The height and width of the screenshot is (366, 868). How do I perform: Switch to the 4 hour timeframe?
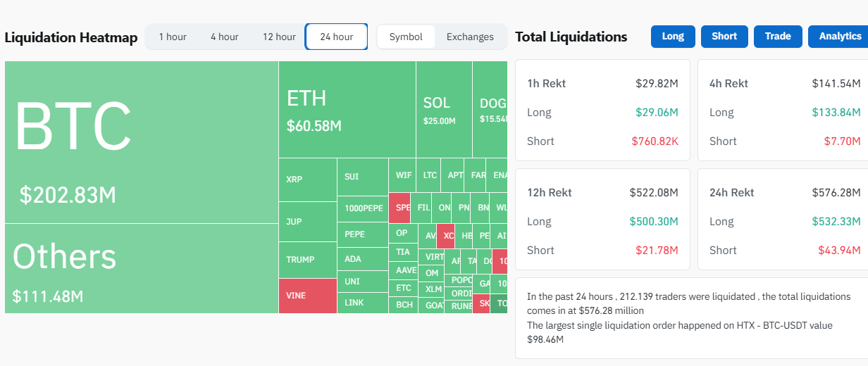[224, 37]
